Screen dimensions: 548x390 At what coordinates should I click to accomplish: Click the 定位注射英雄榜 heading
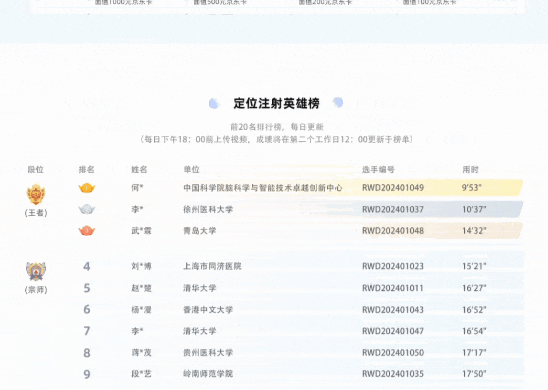(x=276, y=103)
